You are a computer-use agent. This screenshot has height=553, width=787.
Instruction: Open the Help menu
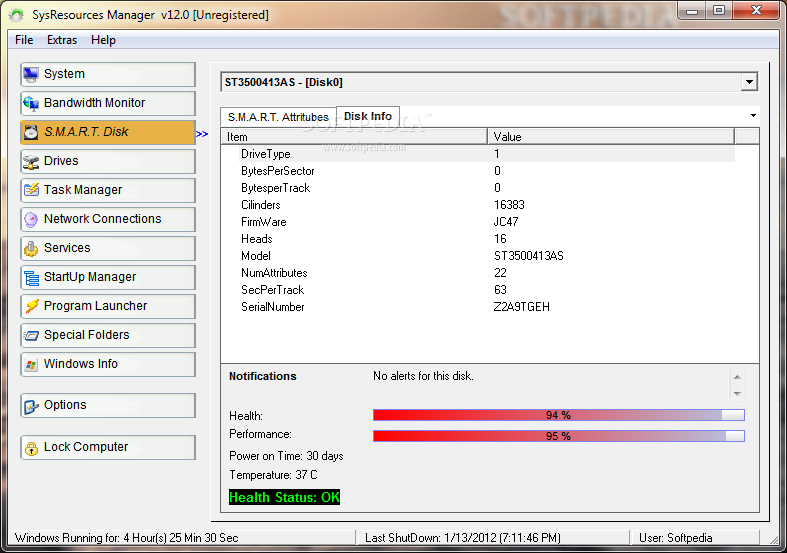point(103,40)
